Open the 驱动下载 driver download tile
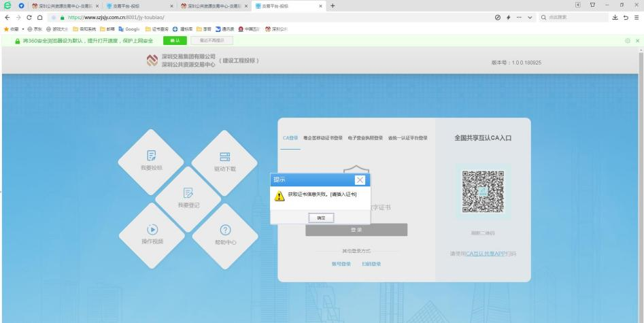Viewport: 644px width, 323px height. coord(224,160)
